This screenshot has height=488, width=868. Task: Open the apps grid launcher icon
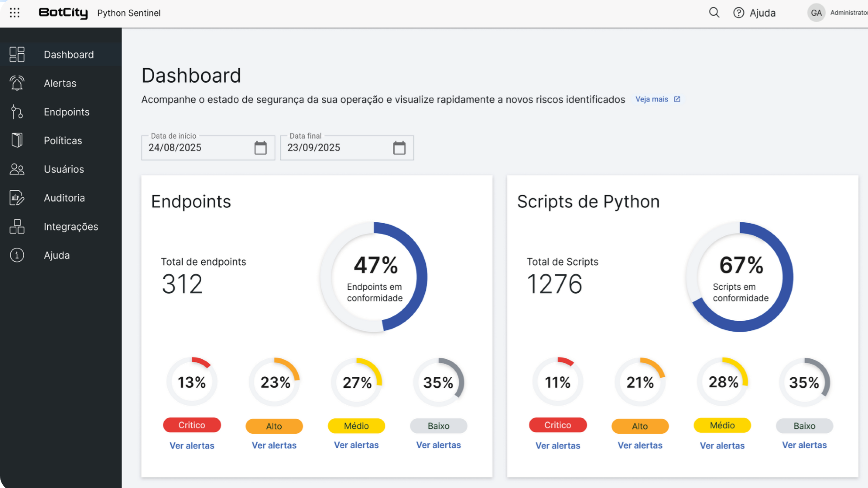(14, 13)
